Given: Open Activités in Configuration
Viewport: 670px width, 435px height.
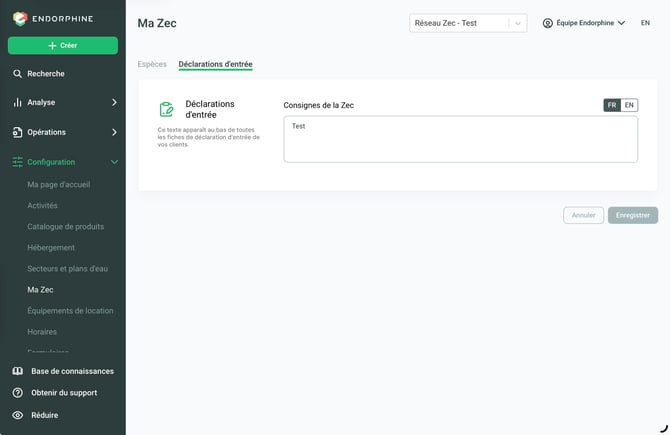Looking at the screenshot, I should (x=42, y=206).
